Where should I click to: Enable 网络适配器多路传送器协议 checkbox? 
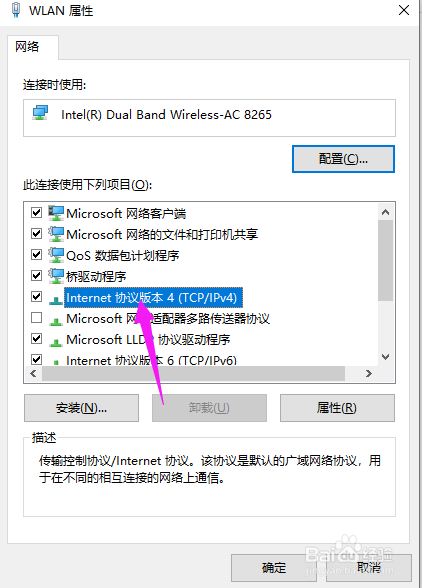[36, 318]
